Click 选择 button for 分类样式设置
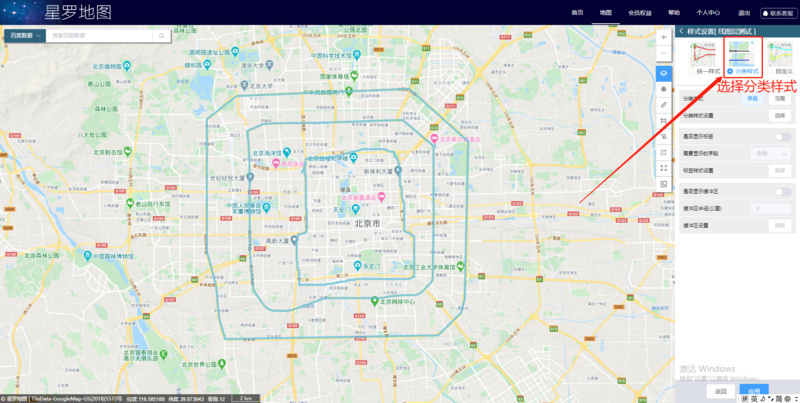800x403 pixels. 780,116
